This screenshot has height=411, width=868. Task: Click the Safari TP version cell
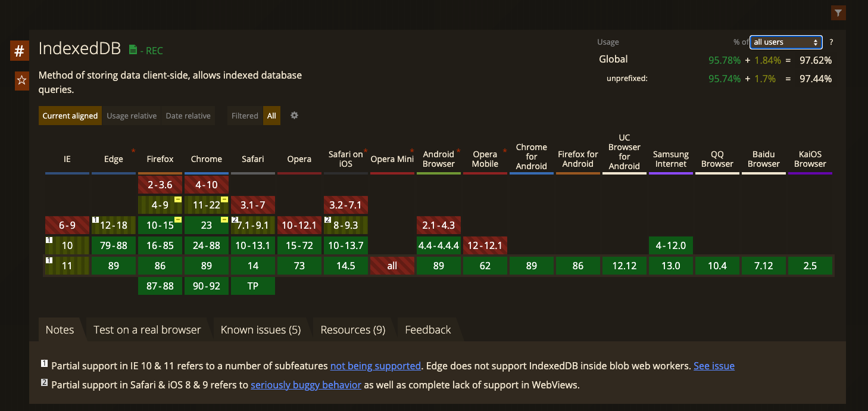[x=253, y=286]
